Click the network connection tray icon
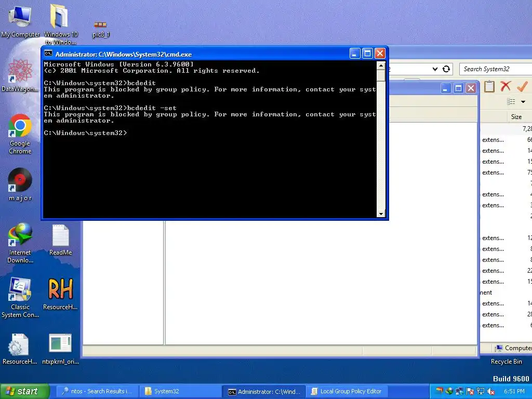Viewport: 532px width, 399px height. click(x=480, y=391)
